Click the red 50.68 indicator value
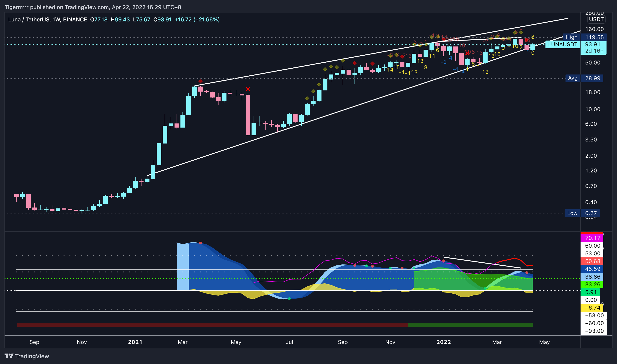Viewport: 617px width, 364px height. 592,261
